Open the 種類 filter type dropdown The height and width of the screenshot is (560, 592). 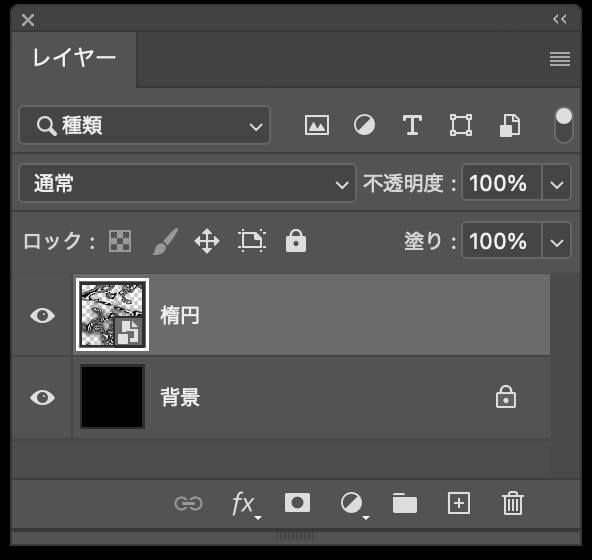[145, 125]
